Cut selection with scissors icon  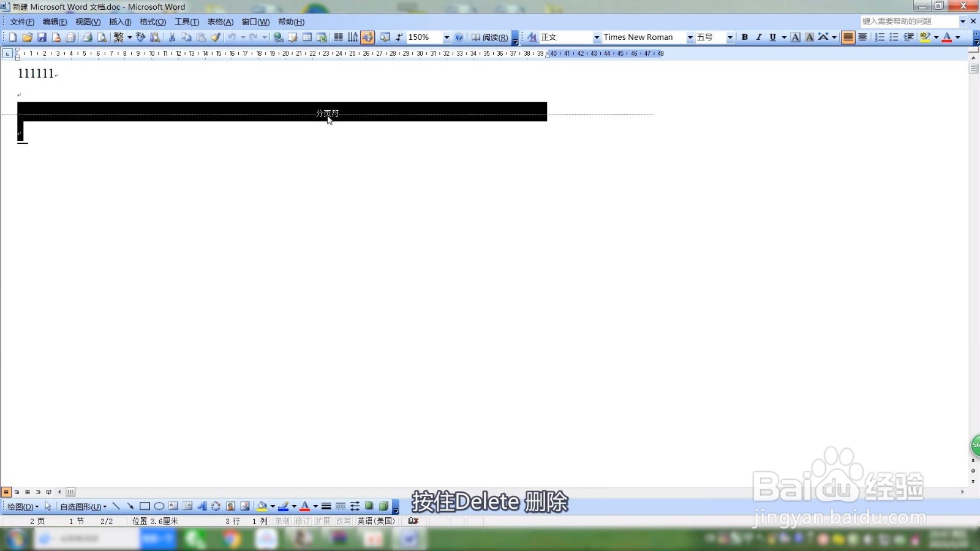(x=172, y=37)
